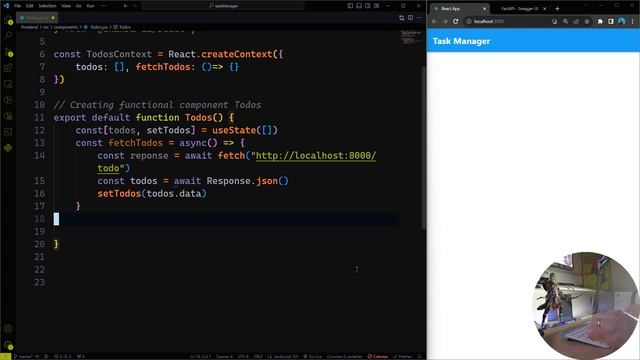Click the Ln, Col cursor position status item

(200, 356)
